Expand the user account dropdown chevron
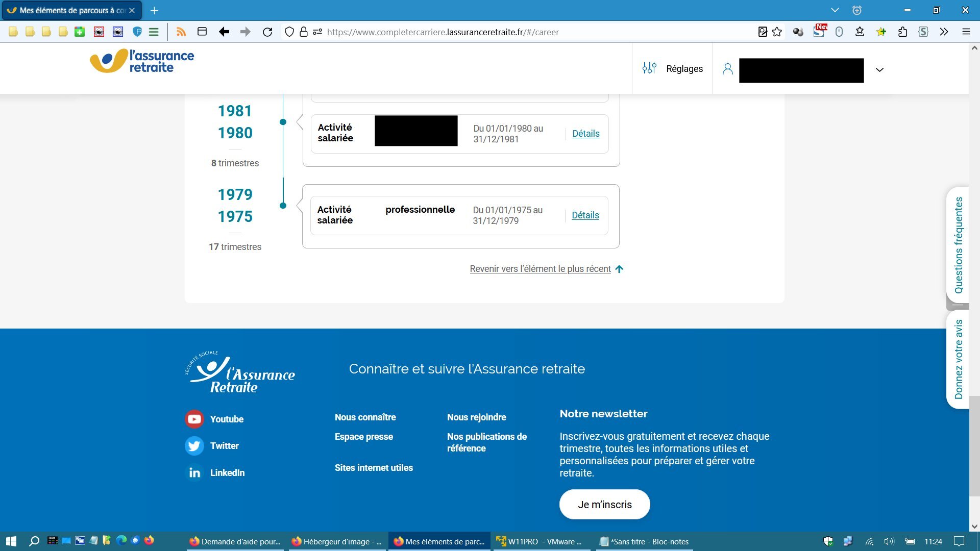The width and height of the screenshot is (980, 551). 879,70
